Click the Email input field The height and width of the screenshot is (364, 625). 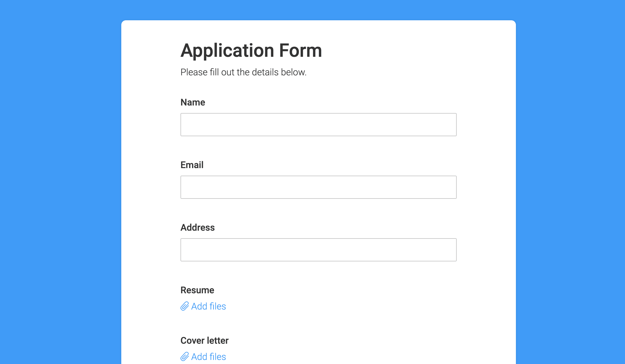tap(318, 187)
